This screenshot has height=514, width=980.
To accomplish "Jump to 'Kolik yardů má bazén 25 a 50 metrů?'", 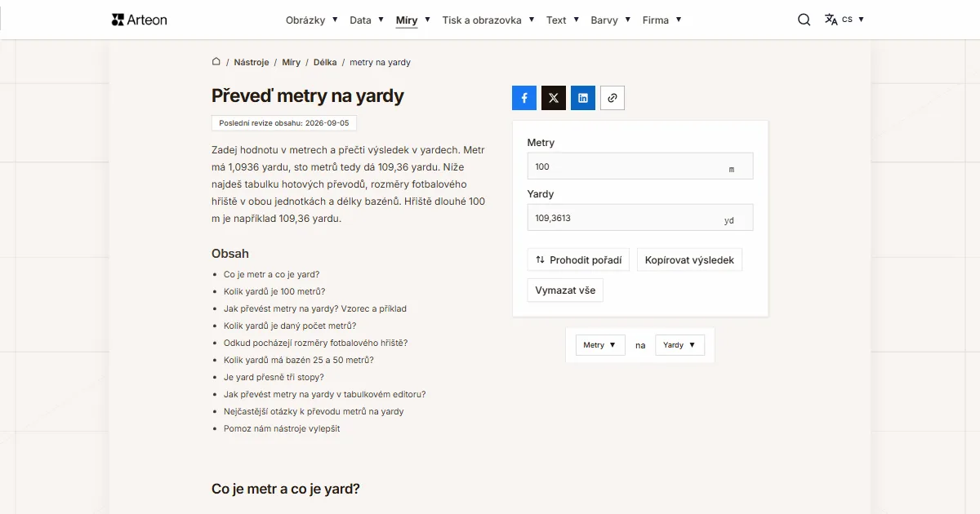I will click(x=299, y=361).
